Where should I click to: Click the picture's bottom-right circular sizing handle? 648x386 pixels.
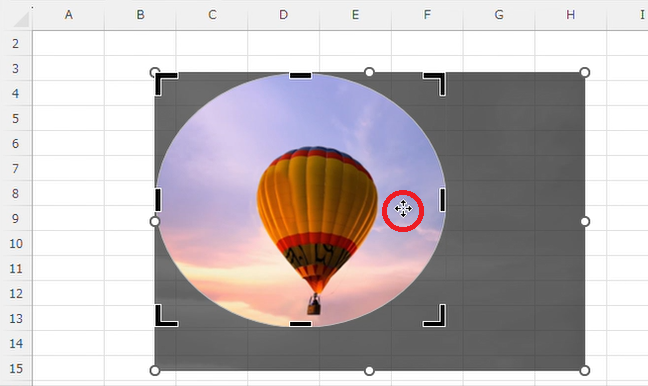point(584,371)
